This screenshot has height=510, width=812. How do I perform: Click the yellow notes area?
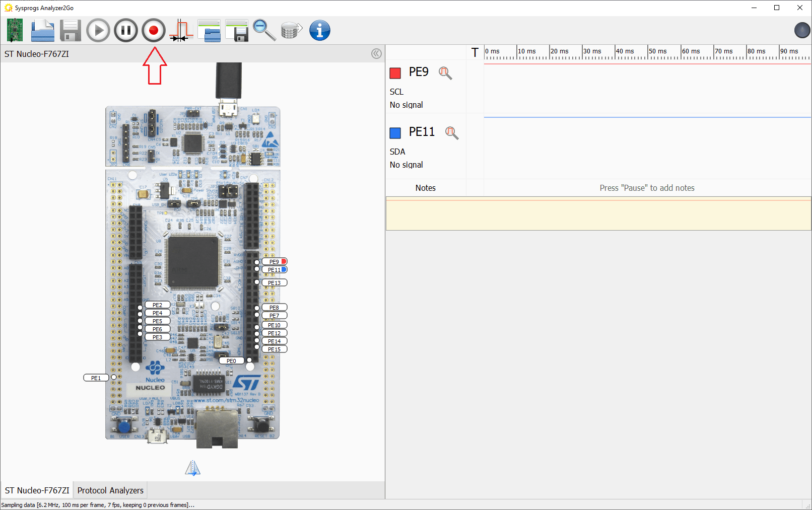pyautogui.click(x=598, y=213)
